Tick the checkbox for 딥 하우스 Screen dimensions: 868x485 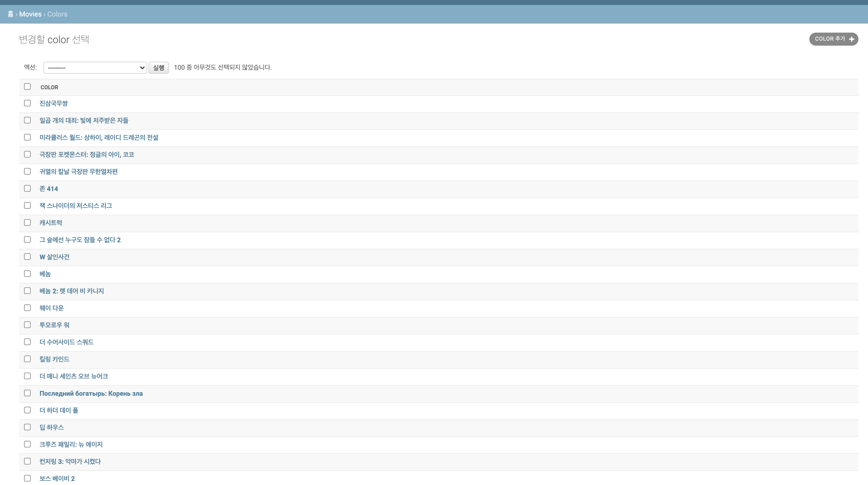tap(27, 427)
